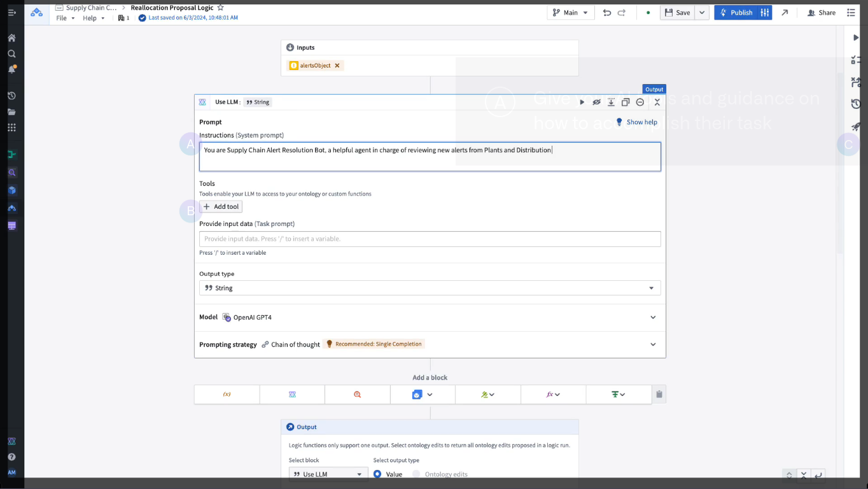Expand the Model OpenAI GPT4 section

pyautogui.click(x=653, y=317)
